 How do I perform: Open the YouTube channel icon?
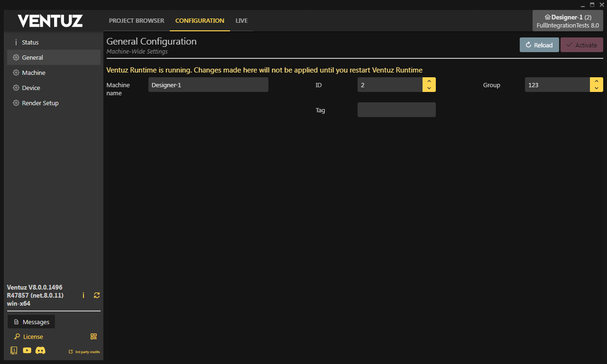pos(27,350)
